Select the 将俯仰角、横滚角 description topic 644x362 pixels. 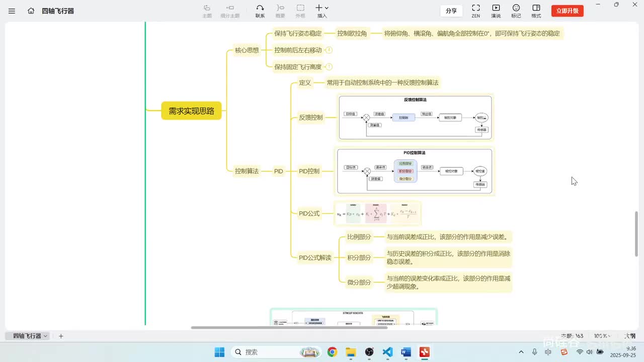point(472,34)
